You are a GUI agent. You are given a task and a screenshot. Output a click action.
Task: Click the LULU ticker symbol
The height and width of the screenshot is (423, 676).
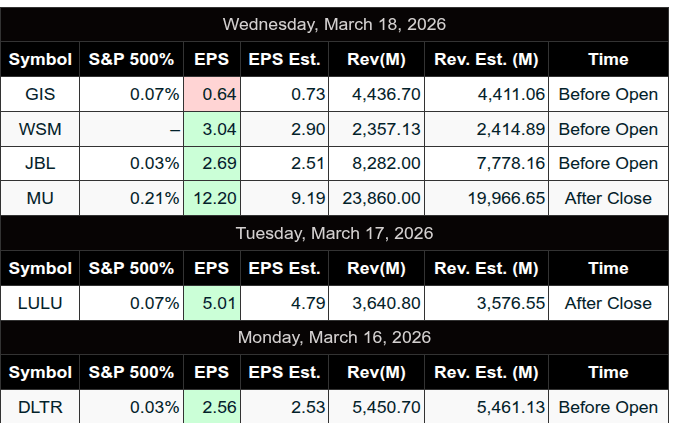[40, 303]
